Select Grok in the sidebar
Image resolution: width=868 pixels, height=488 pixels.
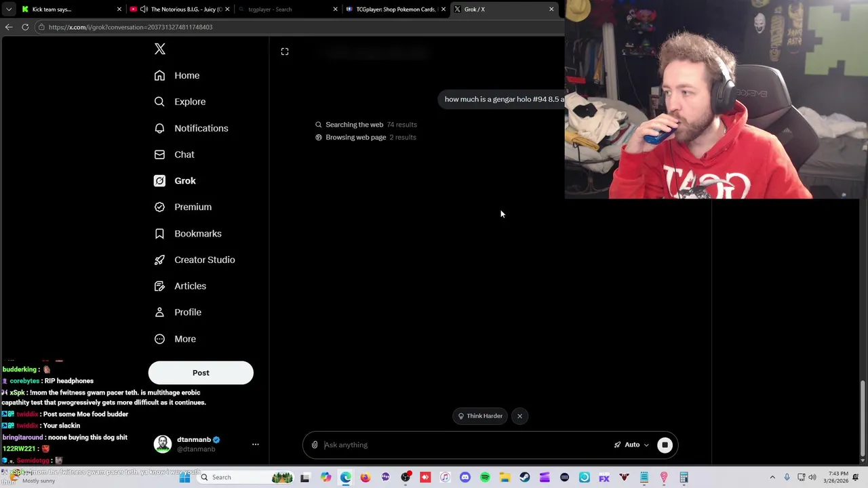pyautogui.click(x=175, y=181)
